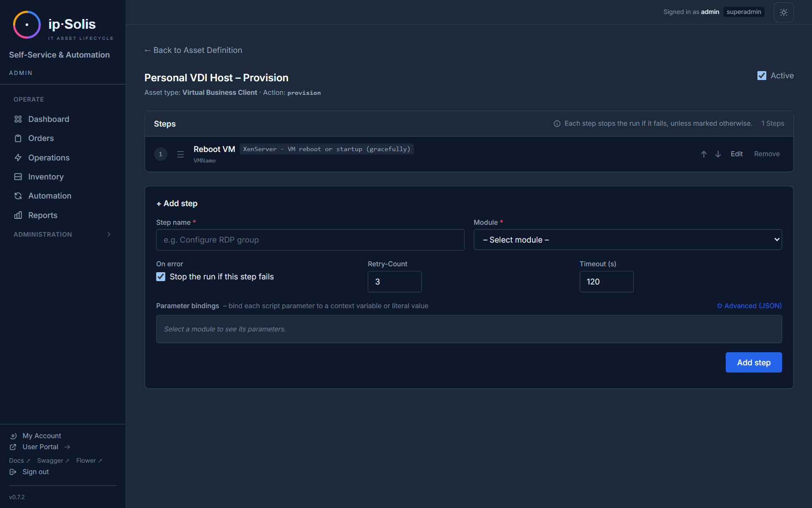This screenshot has width=812, height=508.
Task: Focus the Step name input field
Action: click(310, 240)
